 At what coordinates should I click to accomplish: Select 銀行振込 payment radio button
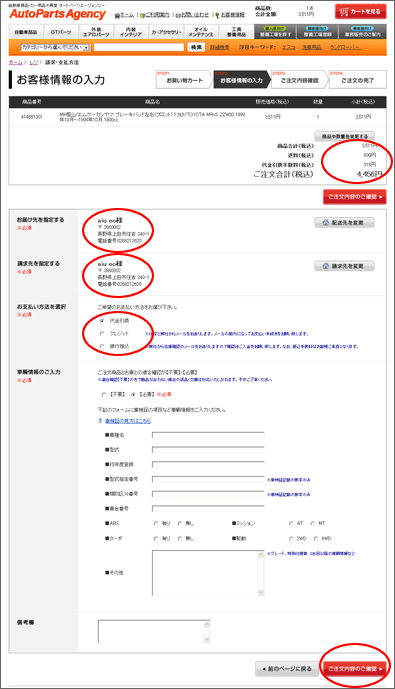[102, 347]
